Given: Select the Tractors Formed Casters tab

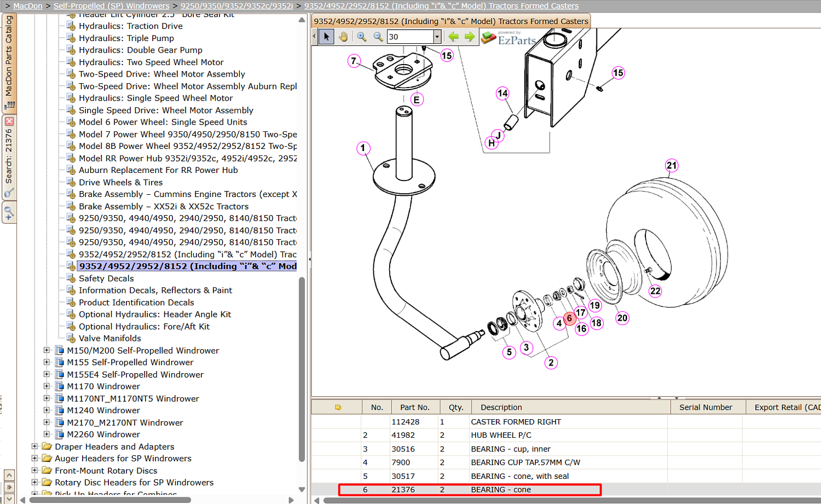Looking at the screenshot, I should [x=451, y=21].
